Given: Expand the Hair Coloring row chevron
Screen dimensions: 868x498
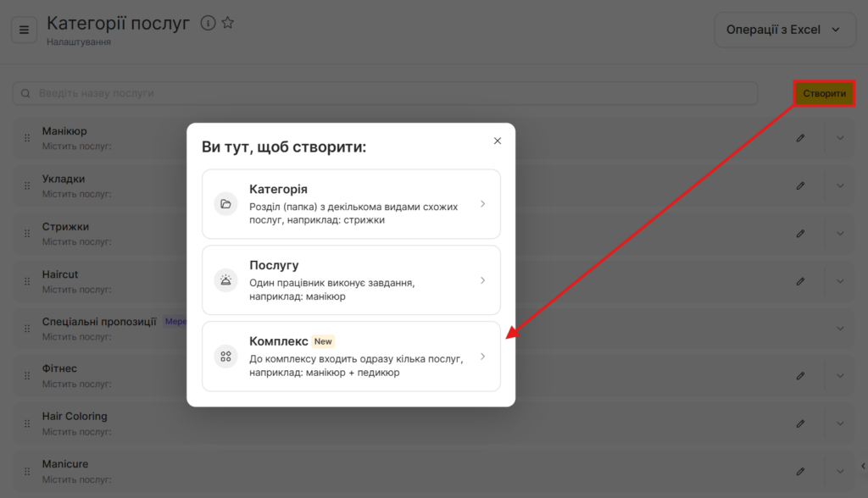Looking at the screenshot, I should [x=840, y=423].
